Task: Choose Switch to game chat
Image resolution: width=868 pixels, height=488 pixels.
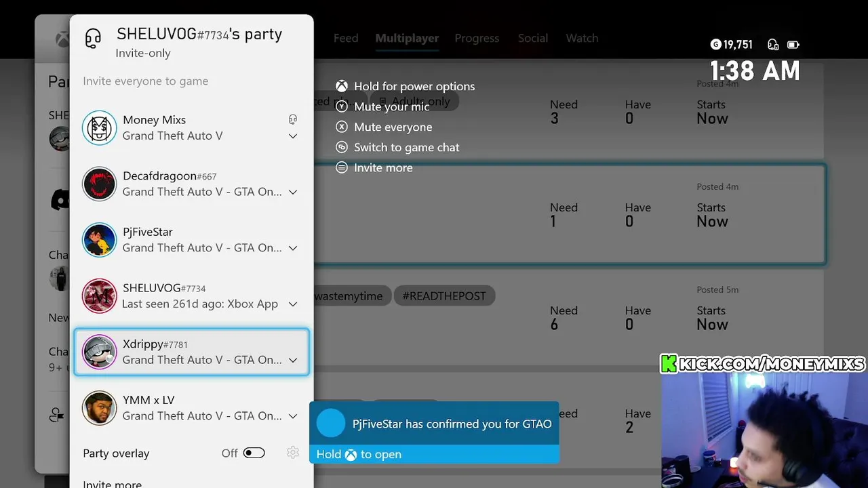Action: tap(407, 147)
